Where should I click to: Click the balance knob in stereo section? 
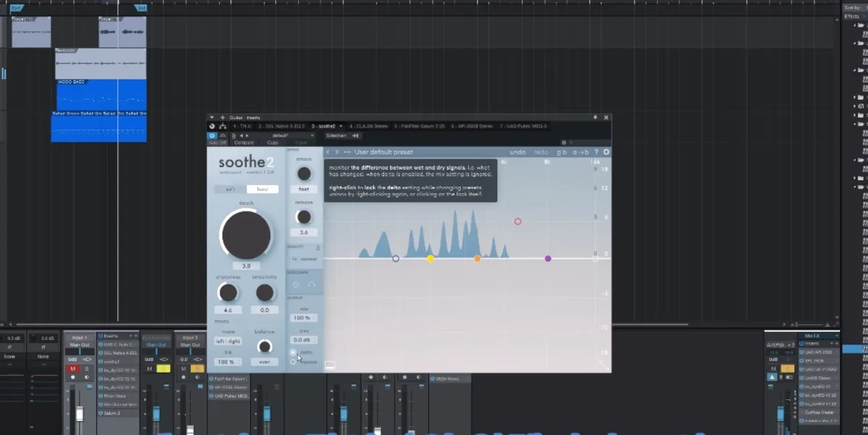click(x=265, y=346)
